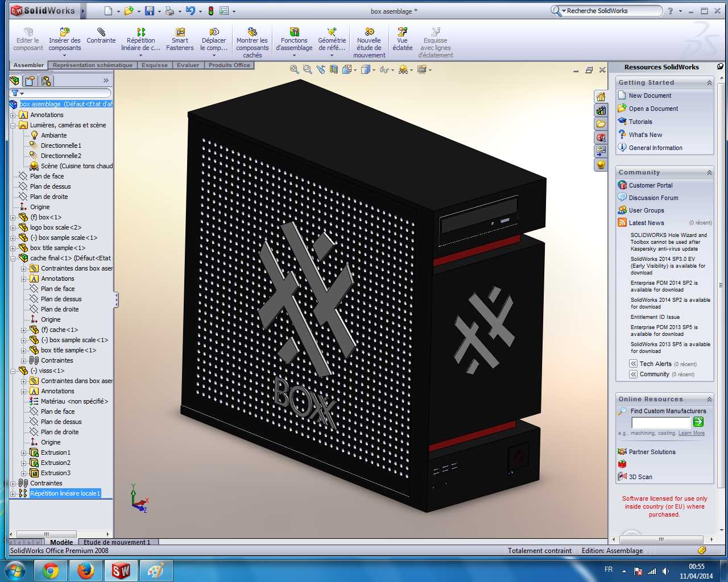Click the Zoom to area icon
Viewport: 728px width, 582px height.
pos(308,69)
